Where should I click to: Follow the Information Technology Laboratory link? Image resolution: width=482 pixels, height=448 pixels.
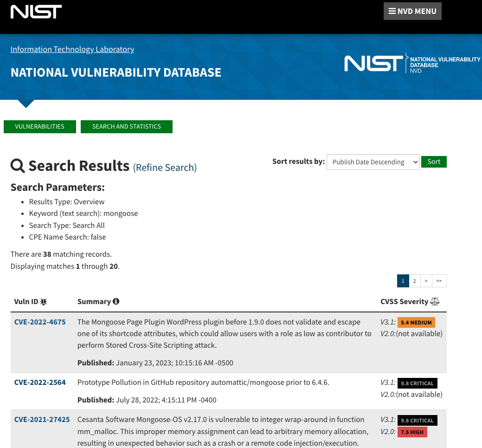pos(72,49)
